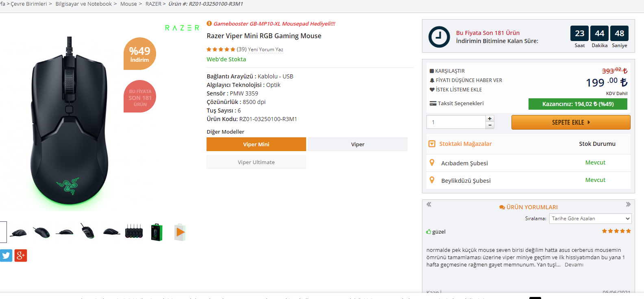Tick the KARŞILAŞTIR compare checkbox
The height and width of the screenshot is (299, 644).
tap(432, 71)
